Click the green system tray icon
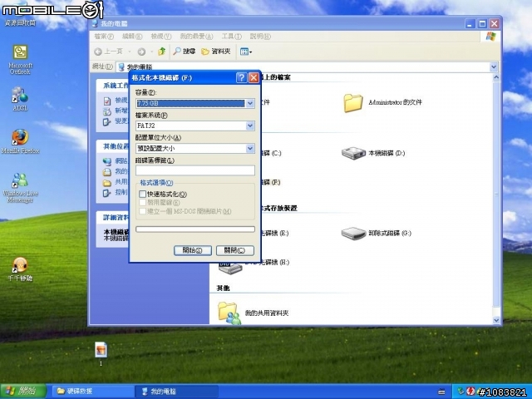This screenshot has height=399, width=532. (x=461, y=392)
